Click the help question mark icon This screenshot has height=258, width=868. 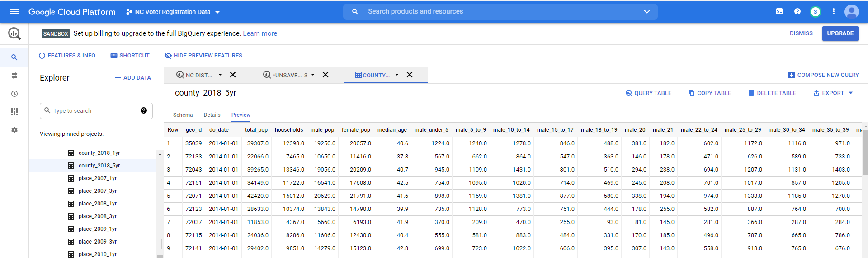pos(797,11)
